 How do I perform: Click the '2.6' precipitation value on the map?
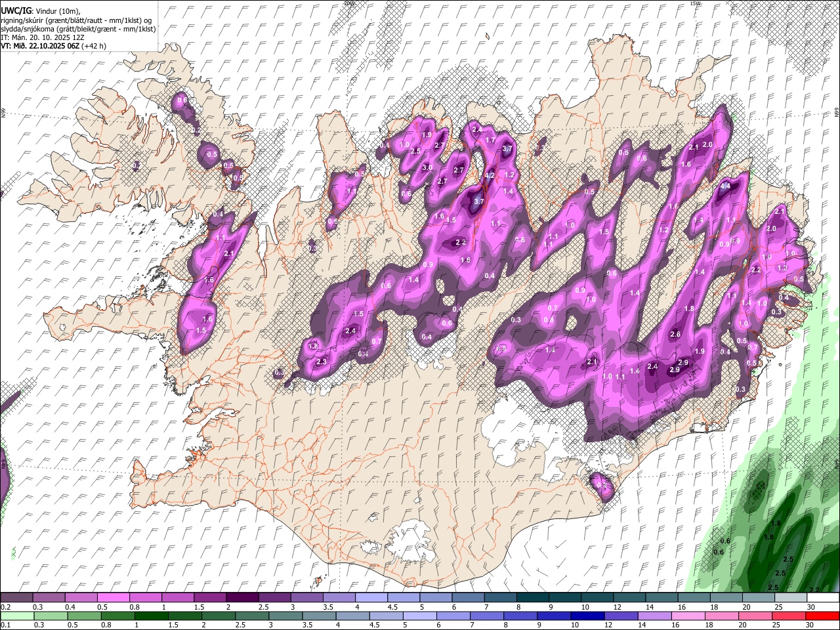(675, 335)
